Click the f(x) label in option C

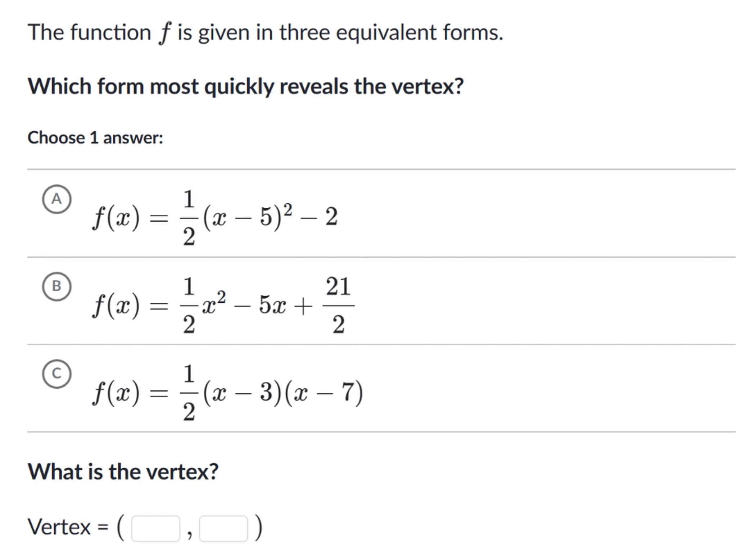coord(116,393)
